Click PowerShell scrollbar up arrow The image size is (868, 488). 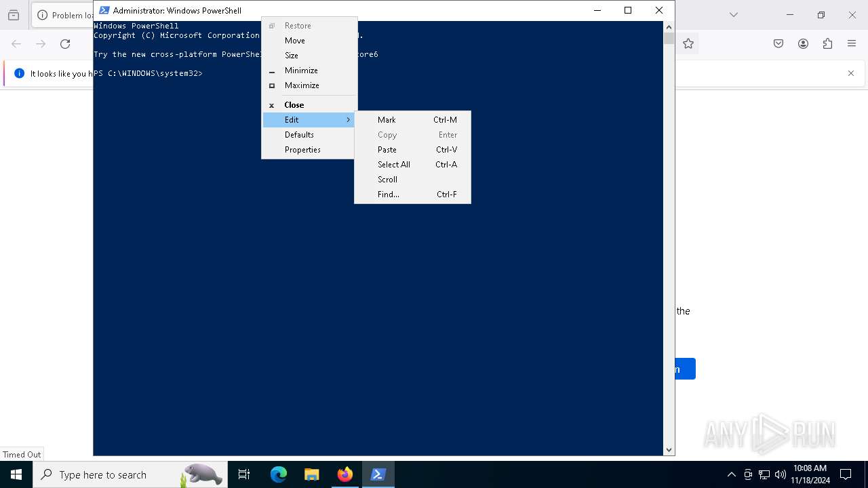point(669,27)
